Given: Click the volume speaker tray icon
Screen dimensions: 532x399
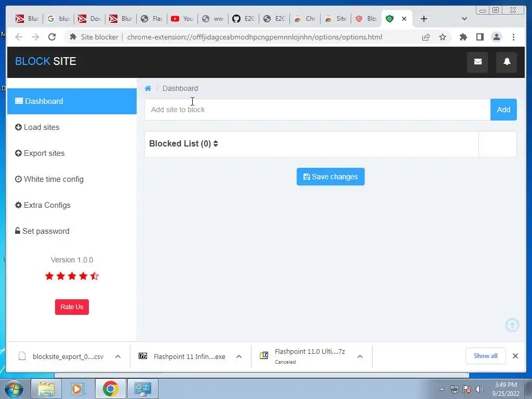Looking at the screenshot, I should [x=479, y=389].
